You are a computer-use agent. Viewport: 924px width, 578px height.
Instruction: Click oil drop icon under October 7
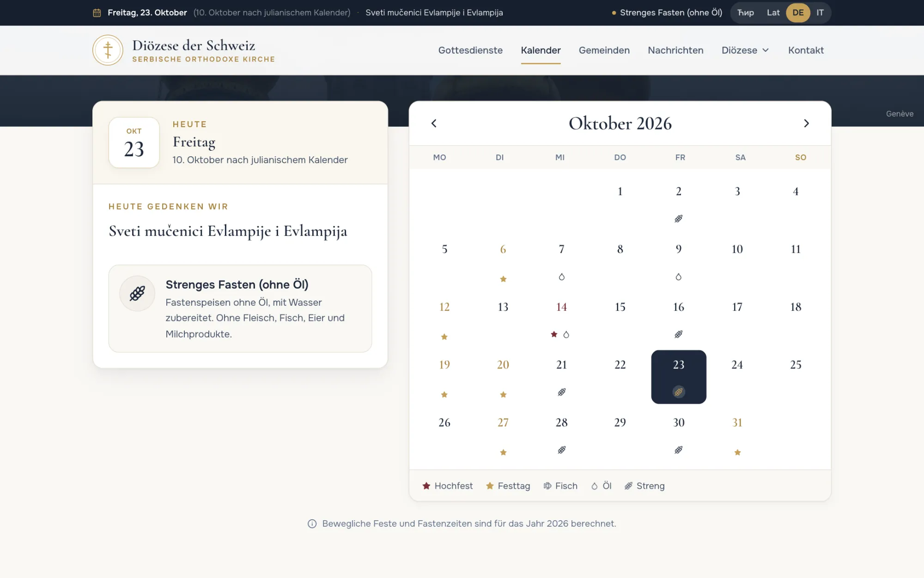point(562,277)
